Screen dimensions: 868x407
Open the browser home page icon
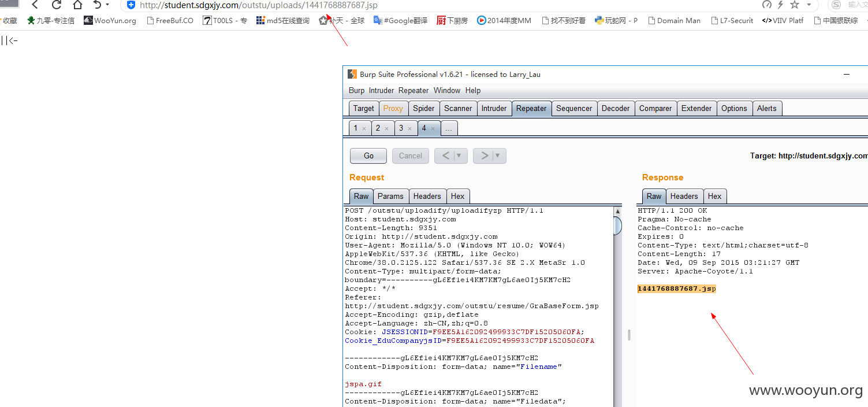tap(77, 5)
